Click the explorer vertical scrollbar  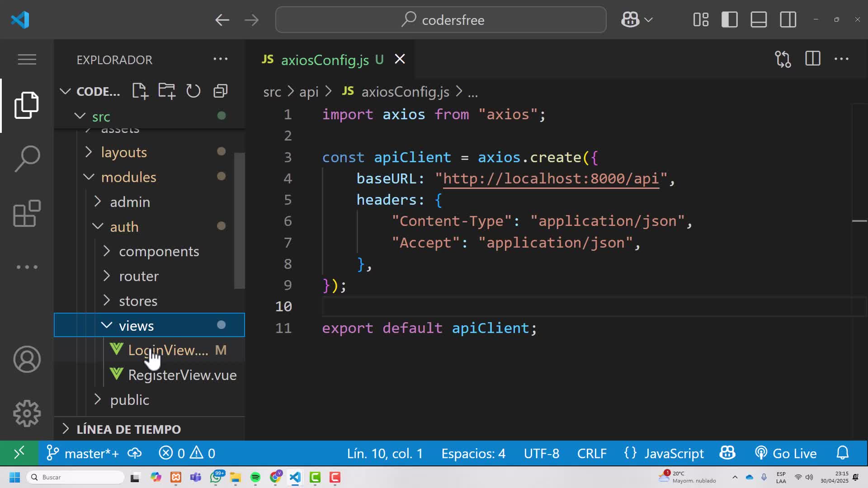240,221
